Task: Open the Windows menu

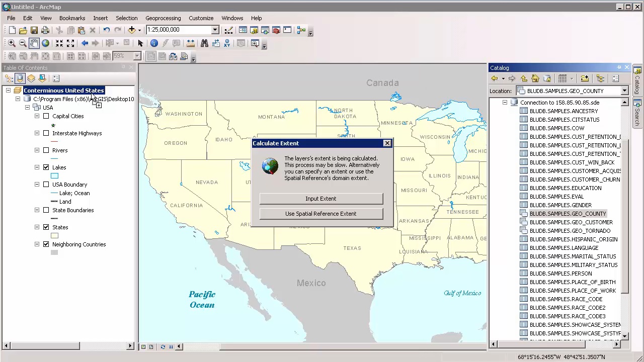Action: click(232, 18)
